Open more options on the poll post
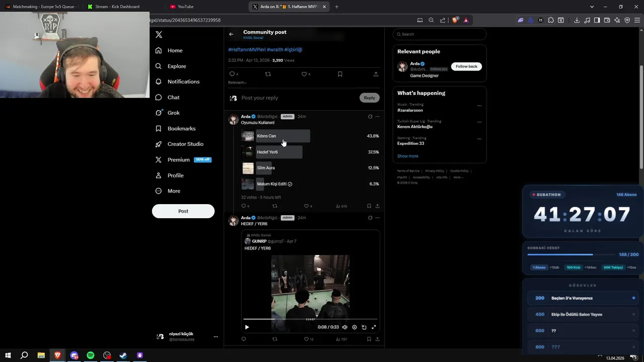Image resolution: width=644 pixels, height=362 pixels. tap(377, 117)
